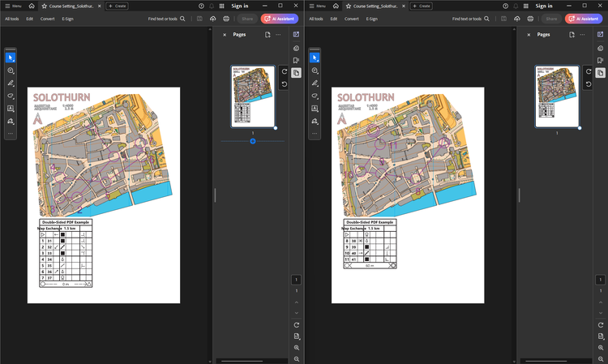Open E-Sign in the left window
Image resolution: width=608 pixels, height=364 pixels.
[x=67, y=19]
